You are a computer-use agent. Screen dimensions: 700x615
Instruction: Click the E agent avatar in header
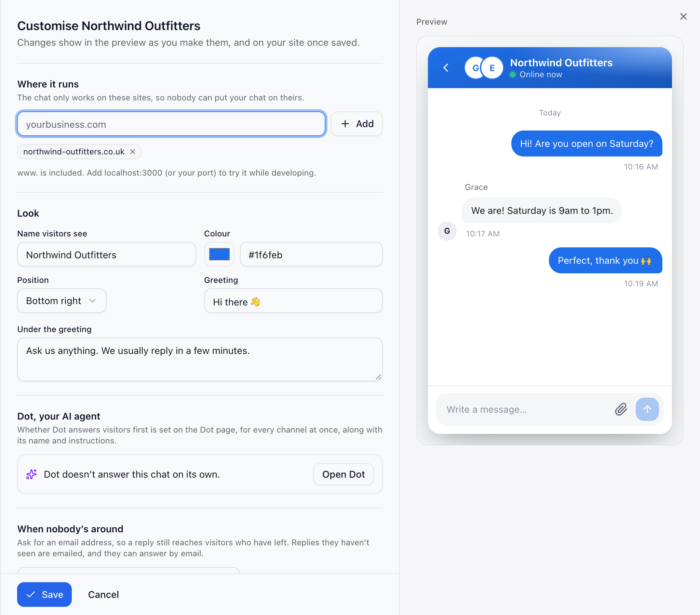coord(492,68)
